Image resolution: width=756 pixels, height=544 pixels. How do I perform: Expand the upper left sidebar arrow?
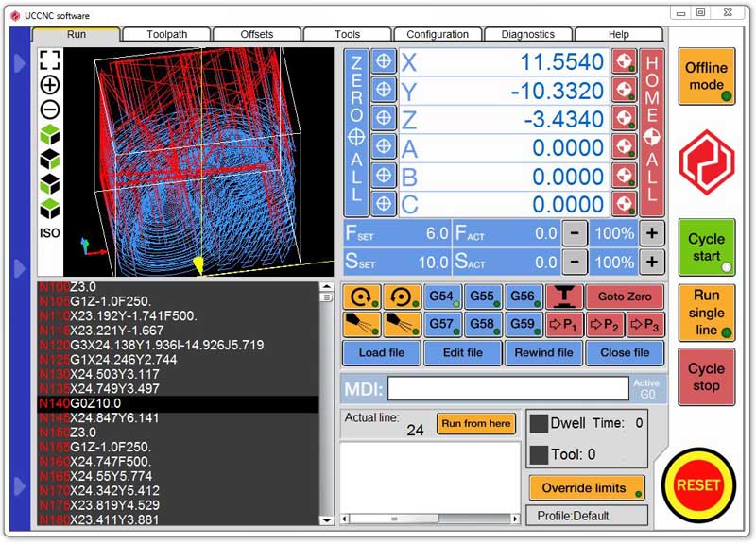coord(19,63)
